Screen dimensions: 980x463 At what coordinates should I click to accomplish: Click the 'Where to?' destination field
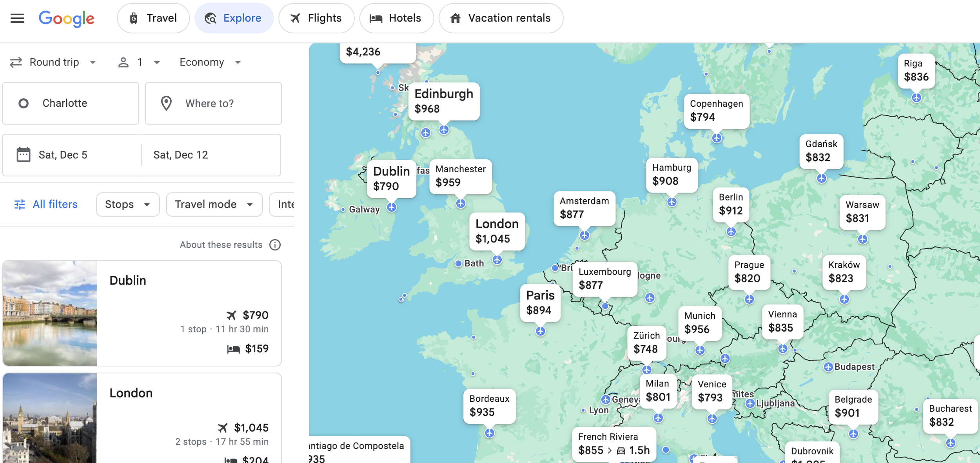(x=213, y=103)
